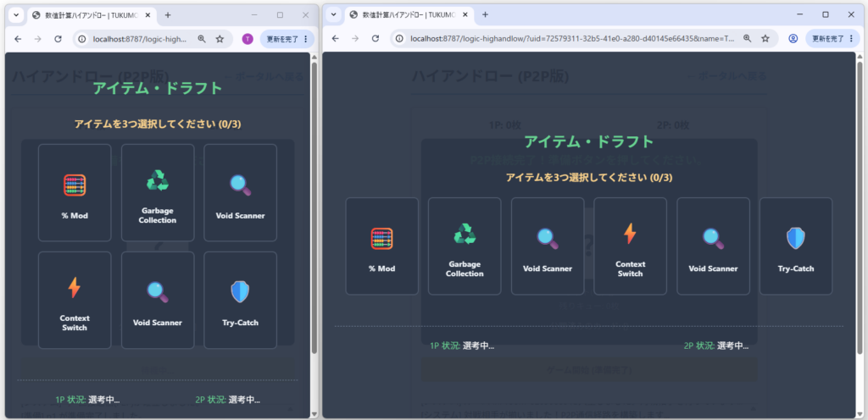Image resolution: width=868 pixels, height=420 pixels.
Task: Open profile icon in right browser window
Action: point(793,39)
